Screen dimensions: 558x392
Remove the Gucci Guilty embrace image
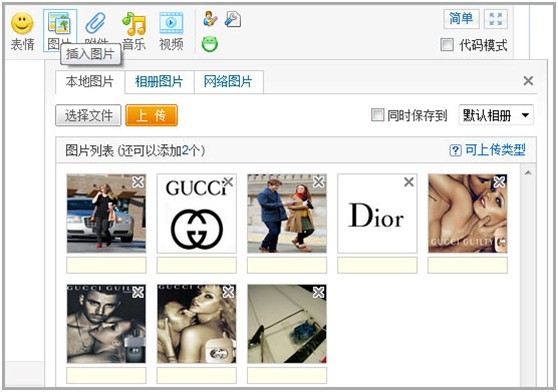[499, 182]
